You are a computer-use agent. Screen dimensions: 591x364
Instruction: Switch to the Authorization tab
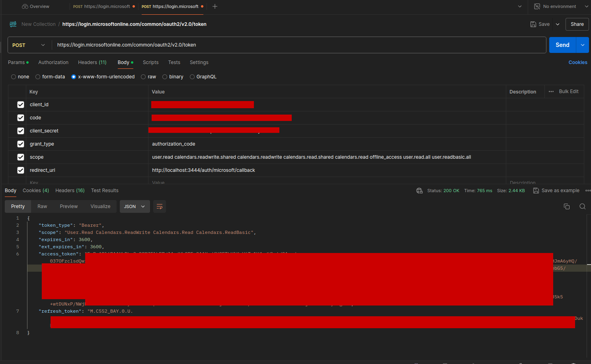(x=53, y=62)
